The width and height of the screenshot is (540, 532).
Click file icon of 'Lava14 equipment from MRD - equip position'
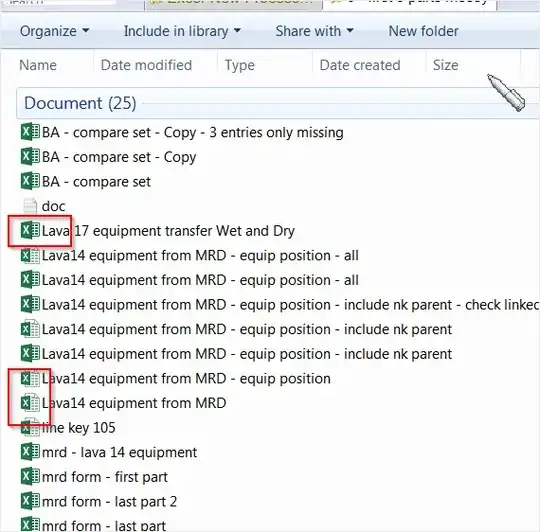[30, 378]
